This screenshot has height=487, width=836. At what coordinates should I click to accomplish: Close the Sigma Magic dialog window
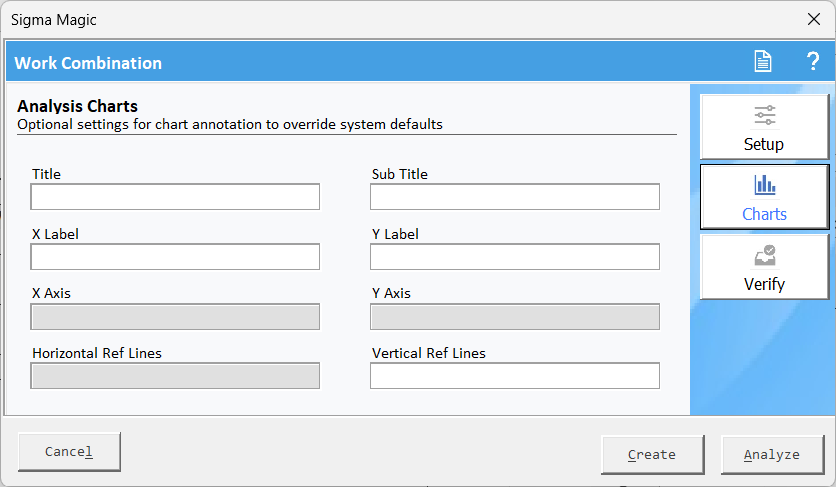(x=814, y=19)
